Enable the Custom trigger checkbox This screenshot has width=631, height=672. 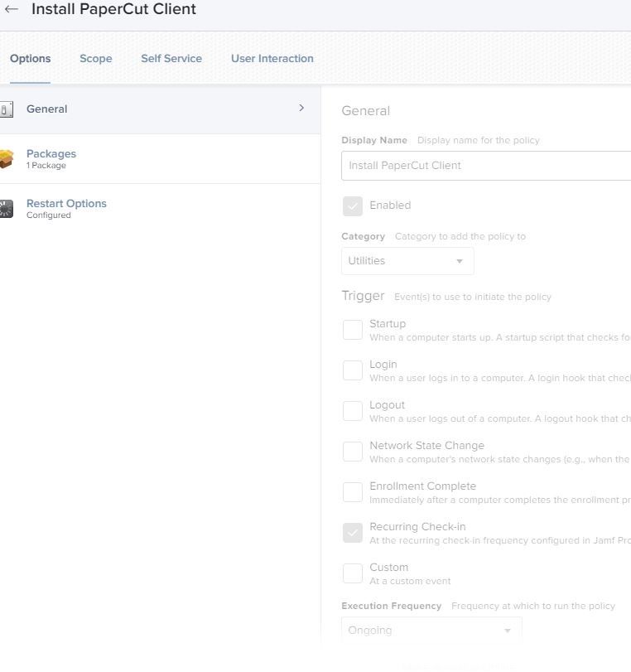coord(353,573)
